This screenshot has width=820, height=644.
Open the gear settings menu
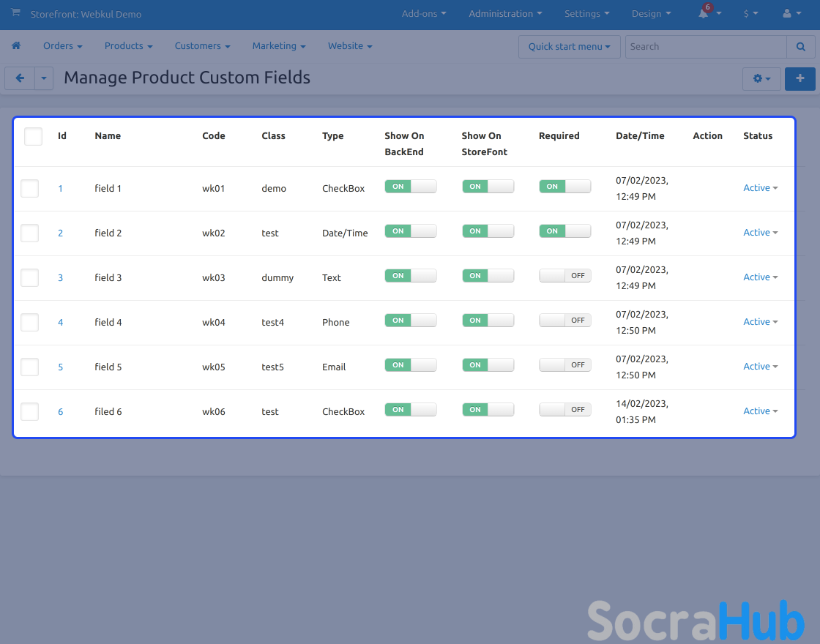[x=761, y=79]
